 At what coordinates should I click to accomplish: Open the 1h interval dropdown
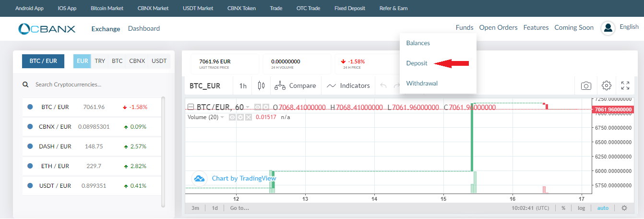pos(243,85)
